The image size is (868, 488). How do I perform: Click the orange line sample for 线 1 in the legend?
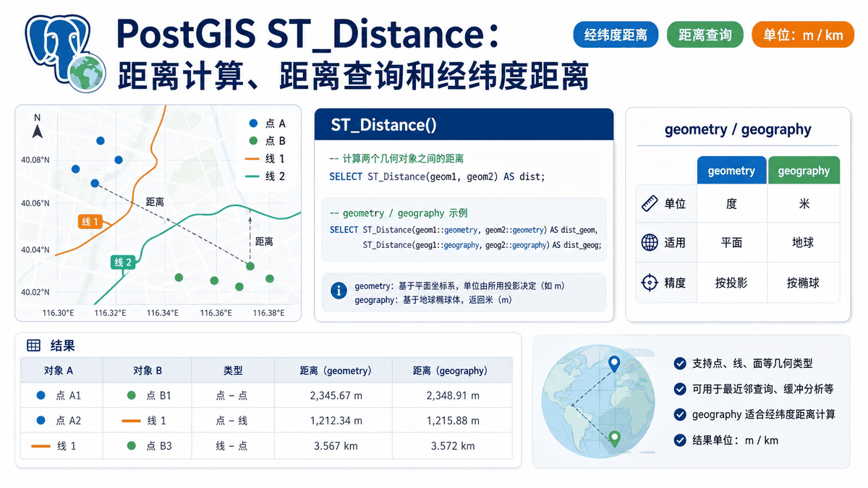252,159
